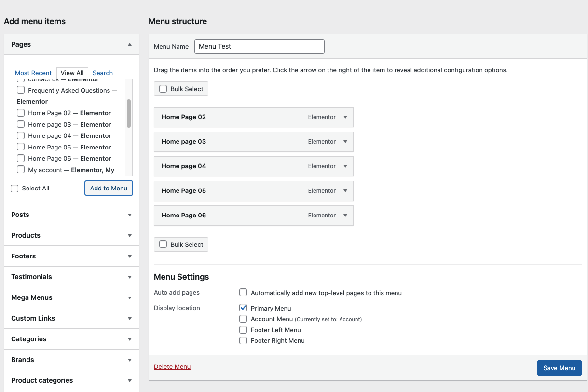Collapse the Pages panel arrow

tap(129, 44)
